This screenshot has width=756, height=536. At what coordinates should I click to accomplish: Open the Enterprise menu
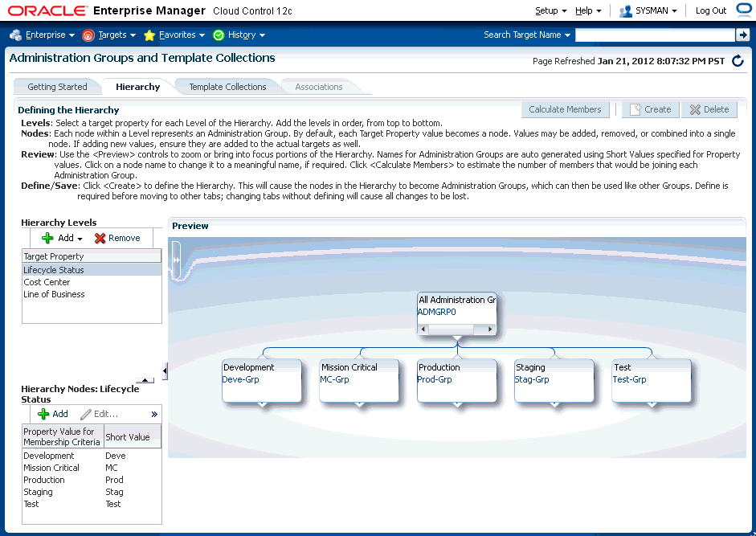pyautogui.click(x=50, y=35)
